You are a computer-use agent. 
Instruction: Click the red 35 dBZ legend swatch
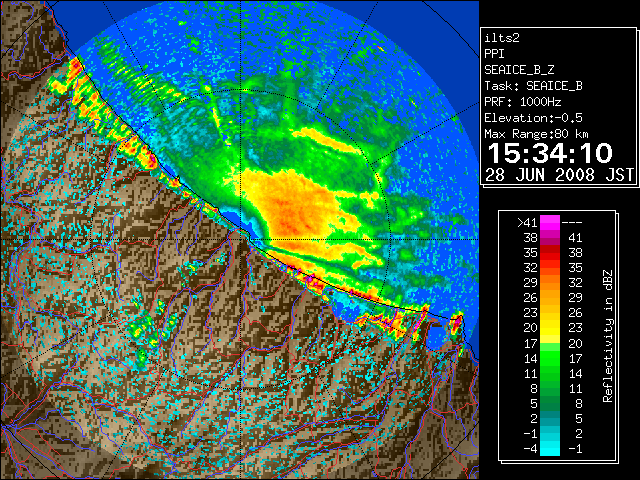(x=550, y=253)
